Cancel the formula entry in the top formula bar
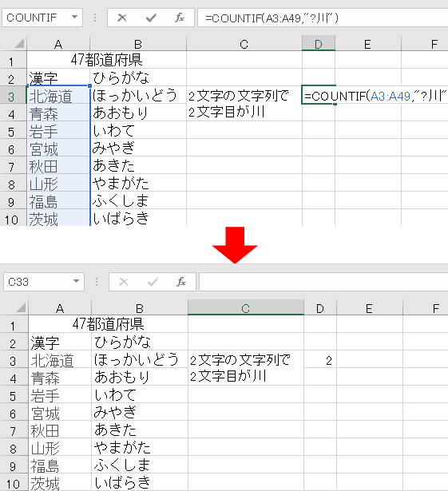 [x=122, y=18]
